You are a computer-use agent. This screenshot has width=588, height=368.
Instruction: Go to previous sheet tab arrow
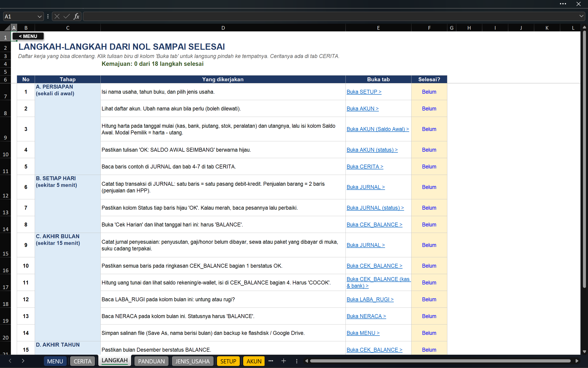pos(10,361)
